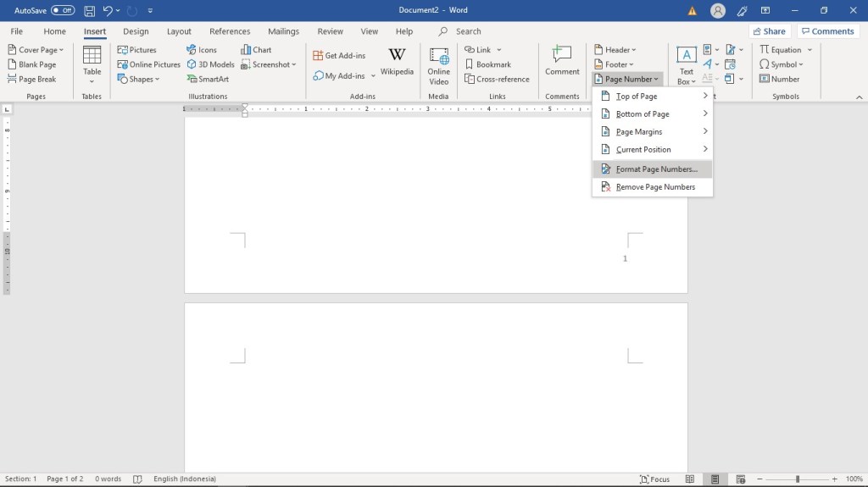Viewport: 868px width, 487px height.
Task: Switch to Print Layout view in status bar
Action: 716,479
